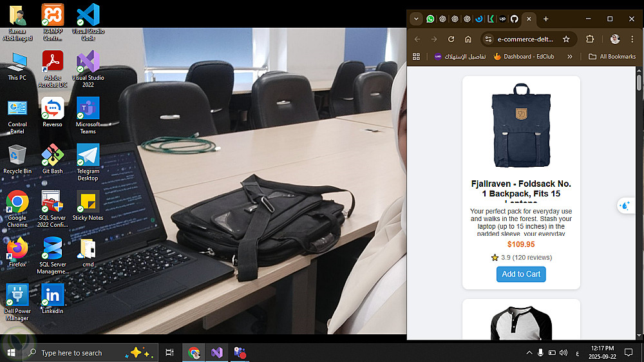Close the active Chrome tab
The height and width of the screenshot is (362, 644).
pyautogui.click(x=529, y=19)
